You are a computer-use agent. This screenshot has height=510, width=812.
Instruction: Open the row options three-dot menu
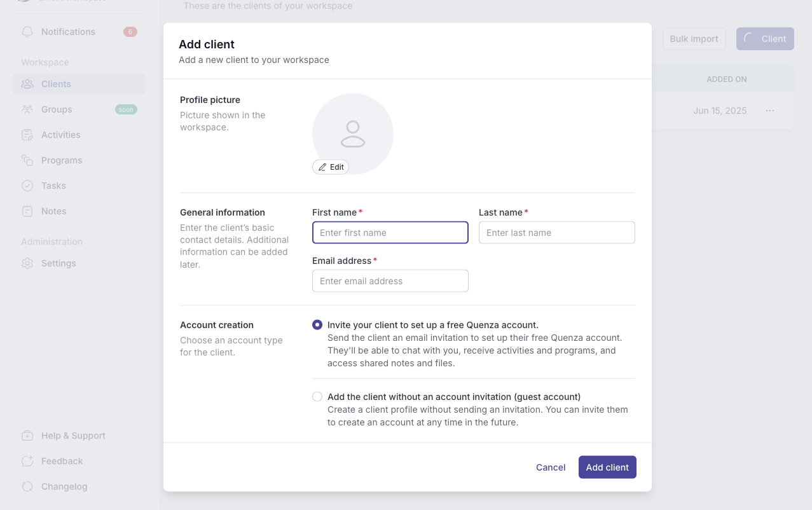(770, 111)
